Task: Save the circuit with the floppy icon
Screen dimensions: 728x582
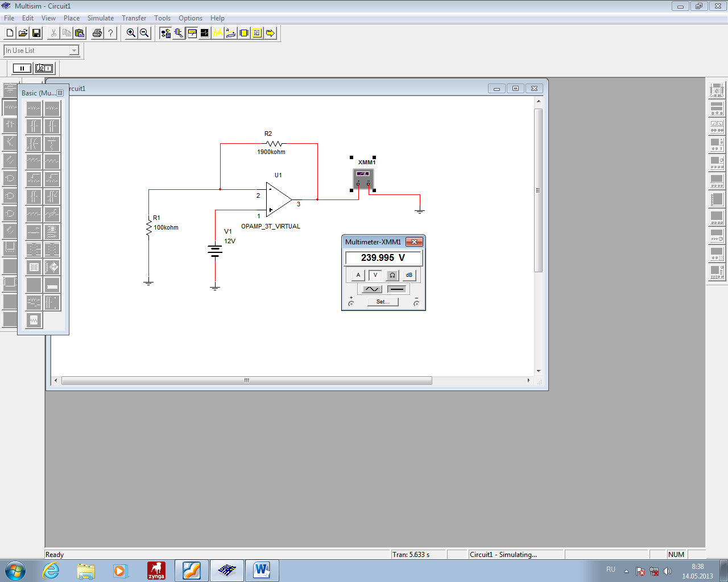Action: [x=36, y=33]
